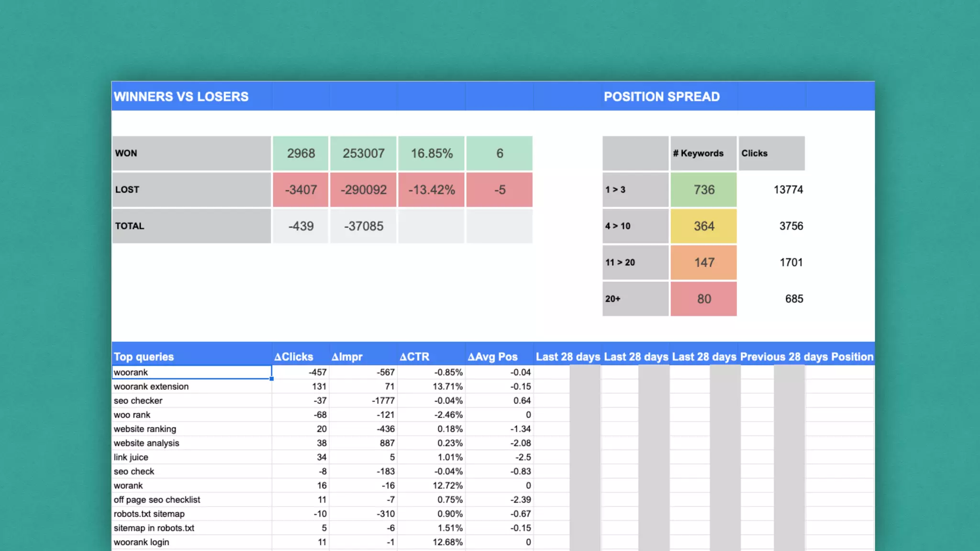Click the LOST clicks value -3407
Viewport: 980px width, 551px height.
(301, 190)
